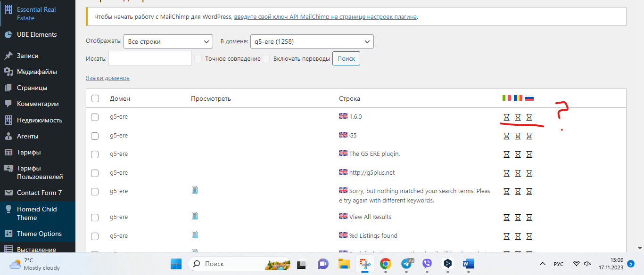Click Romanian hourglass for 'View All Results' row
The height and width of the screenshot is (275, 644).
518,218
